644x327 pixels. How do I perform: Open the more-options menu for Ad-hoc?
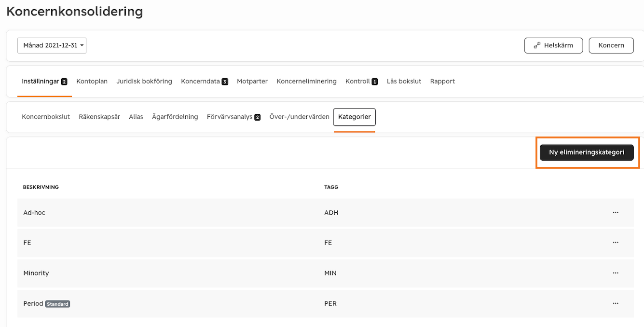tap(616, 212)
